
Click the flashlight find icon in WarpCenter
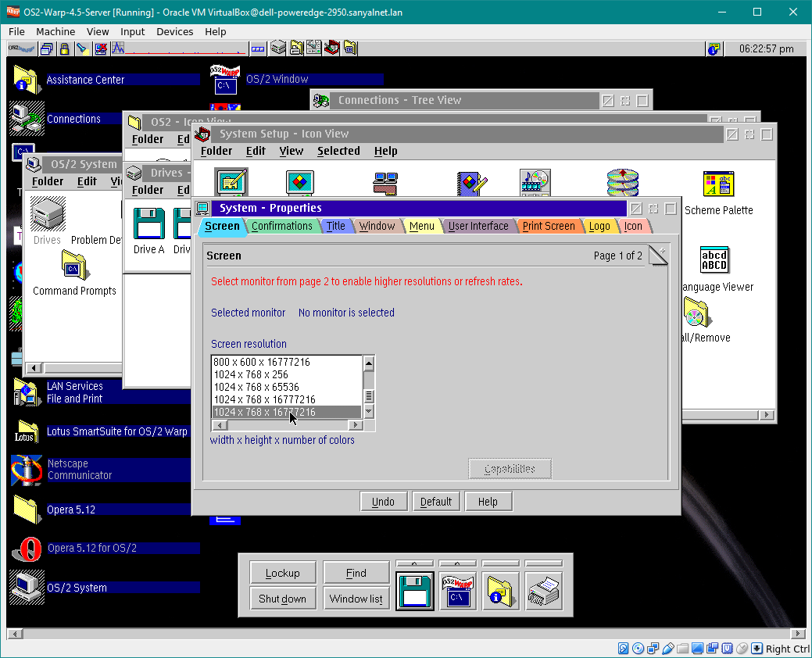(81, 48)
